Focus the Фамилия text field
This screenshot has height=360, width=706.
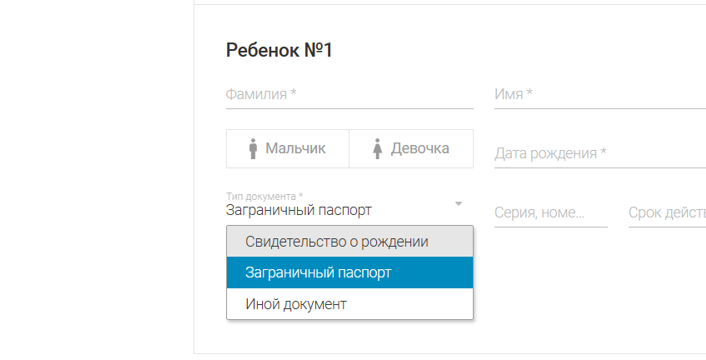[349, 94]
